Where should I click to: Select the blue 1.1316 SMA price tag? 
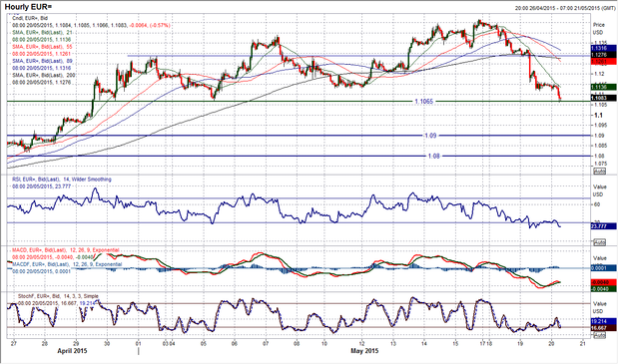[603, 48]
